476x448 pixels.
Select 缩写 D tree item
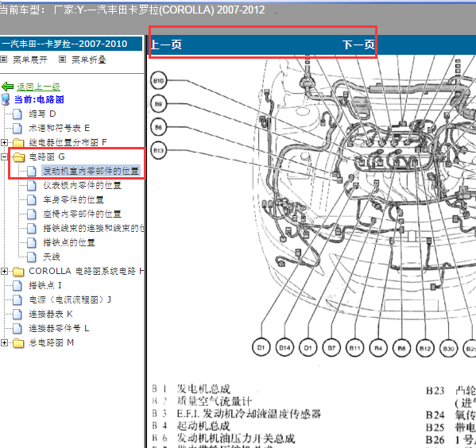point(42,114)
